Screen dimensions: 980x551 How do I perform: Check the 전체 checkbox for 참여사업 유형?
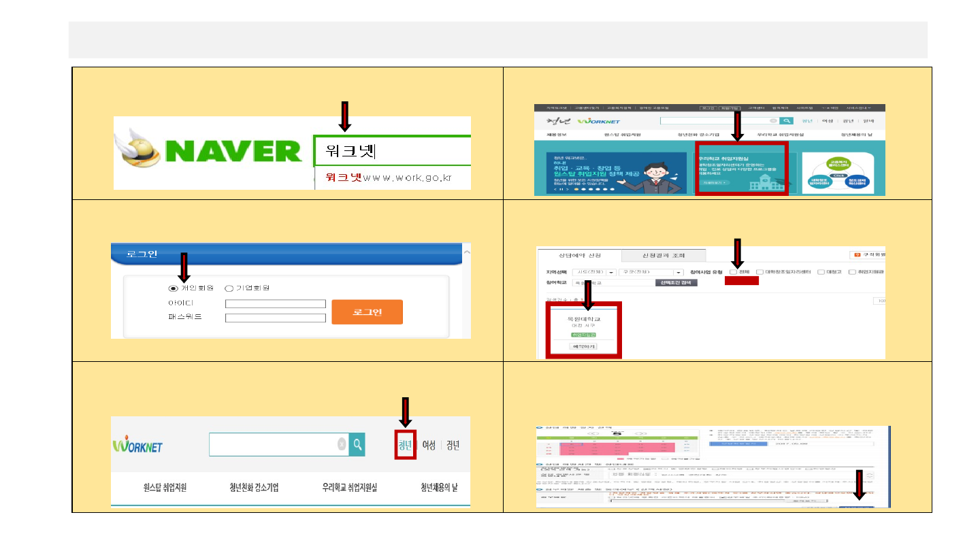[x=733, y=272]
